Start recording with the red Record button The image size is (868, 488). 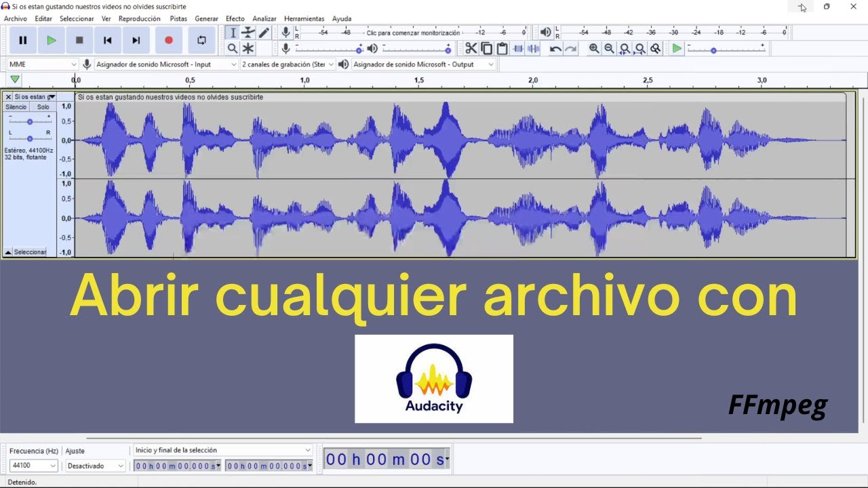(169, 40)
